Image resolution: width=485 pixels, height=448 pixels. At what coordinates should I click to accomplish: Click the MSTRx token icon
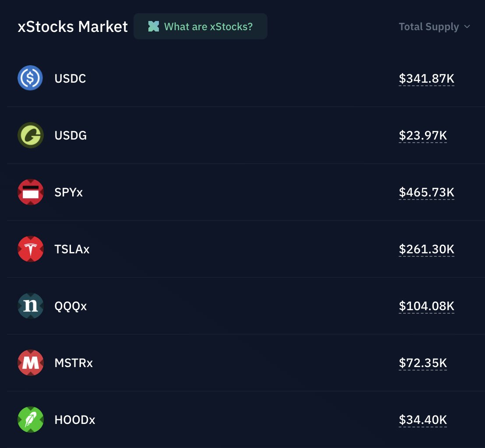(30, 363)
